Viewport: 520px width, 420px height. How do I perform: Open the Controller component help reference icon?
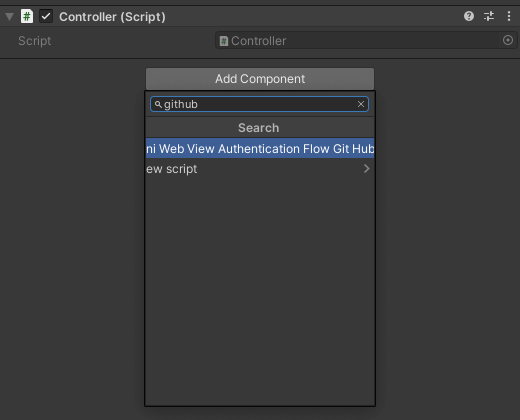tap(469, 16)
